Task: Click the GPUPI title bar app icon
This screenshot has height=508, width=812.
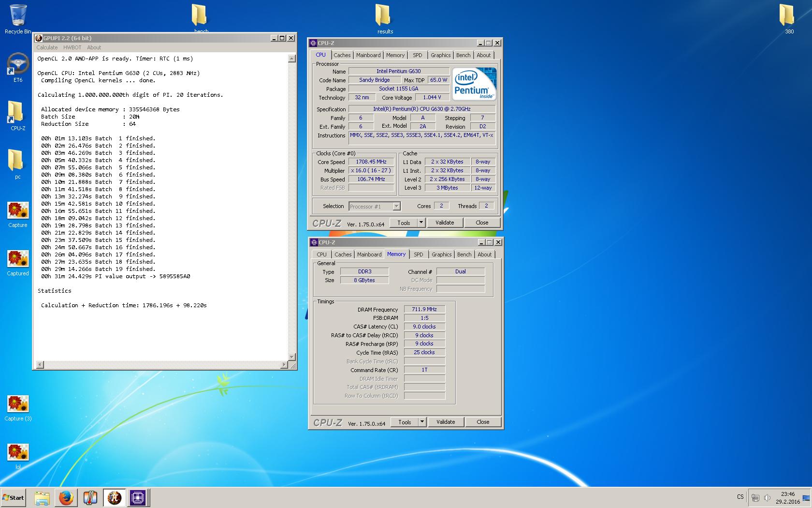Action: point(39,38)
